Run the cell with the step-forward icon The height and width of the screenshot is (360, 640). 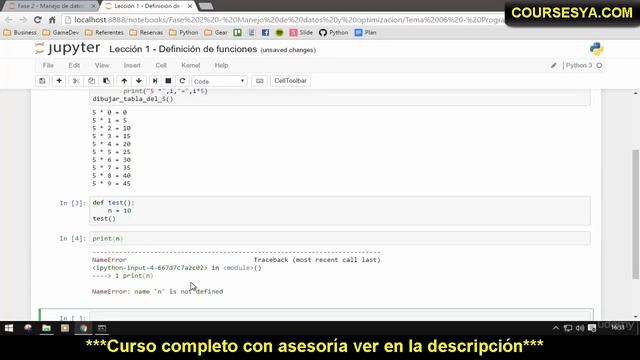click(155, 81)
